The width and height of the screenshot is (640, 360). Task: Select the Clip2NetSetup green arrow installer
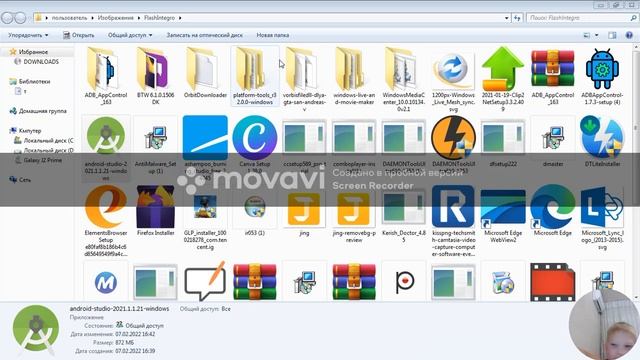pos(503,79)
